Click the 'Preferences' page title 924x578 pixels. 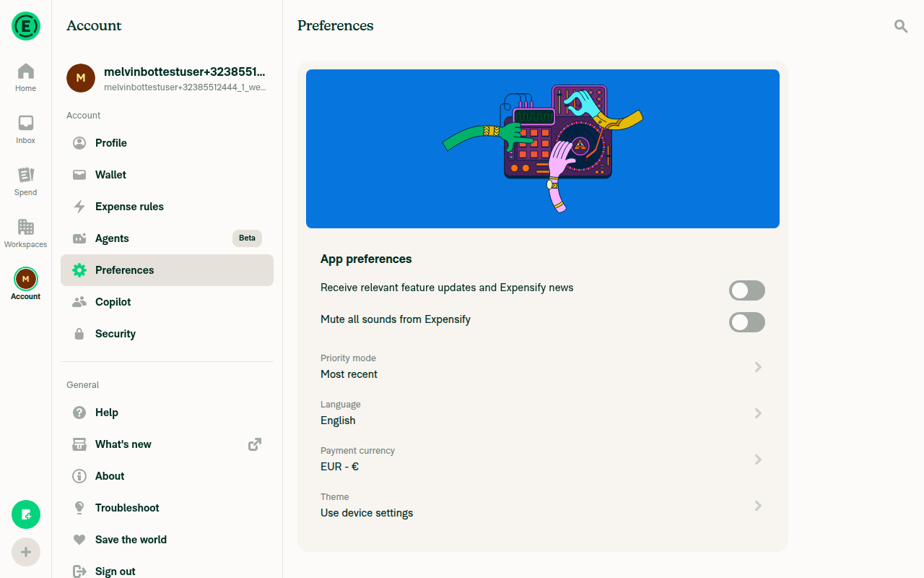coord(336,26)
